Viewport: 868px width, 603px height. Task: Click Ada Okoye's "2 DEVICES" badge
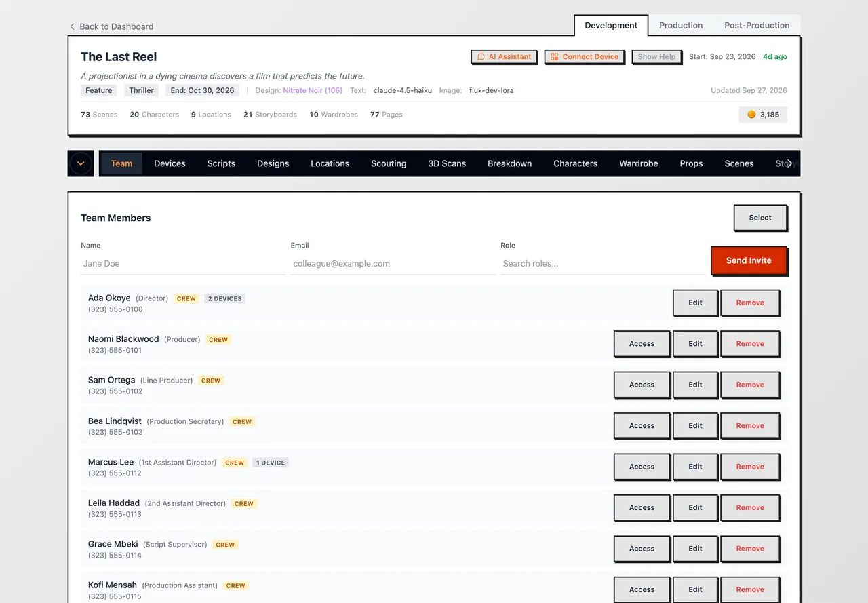[224, 298]
